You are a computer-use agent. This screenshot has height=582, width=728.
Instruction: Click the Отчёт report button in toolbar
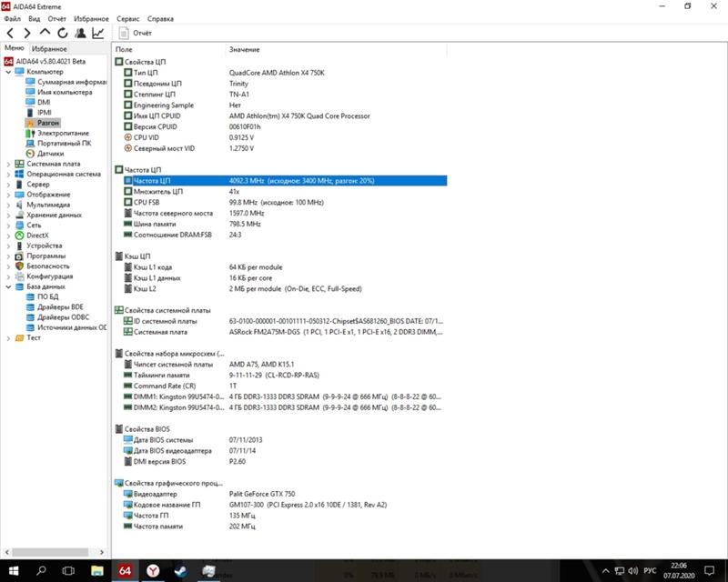(135, 33)
